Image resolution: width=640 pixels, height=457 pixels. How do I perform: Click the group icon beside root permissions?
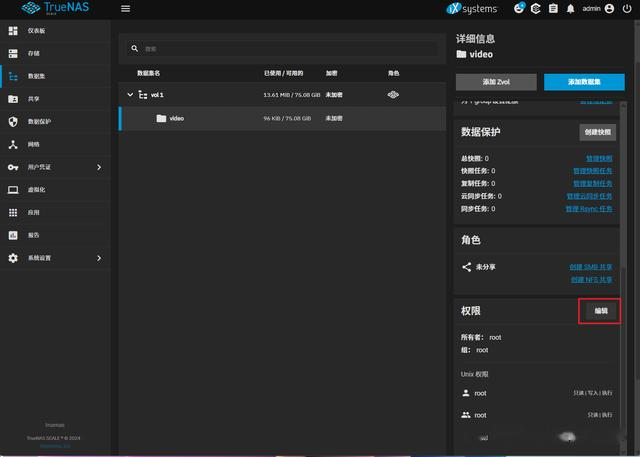point(466,415)
